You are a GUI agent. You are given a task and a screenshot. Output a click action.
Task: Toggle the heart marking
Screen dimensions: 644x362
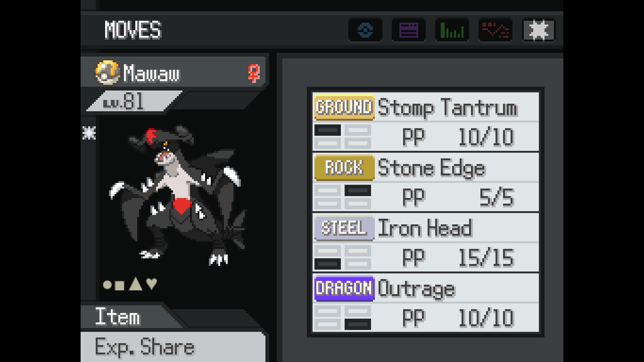point(151,284)
